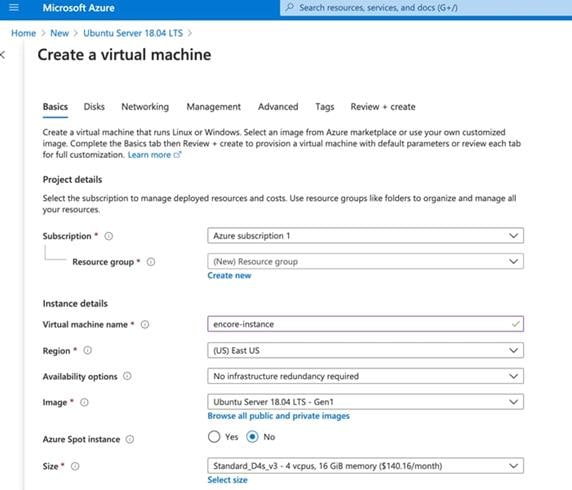Click the search magnifier icon
The width and height of the screenshot is (572, 490).
point(290,7)
